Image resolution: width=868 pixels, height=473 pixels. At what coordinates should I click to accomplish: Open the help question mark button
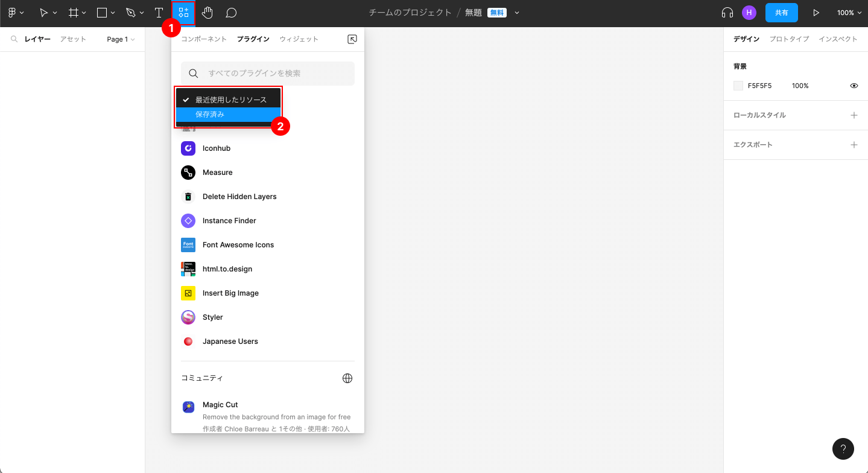click(x=843, y=449)
